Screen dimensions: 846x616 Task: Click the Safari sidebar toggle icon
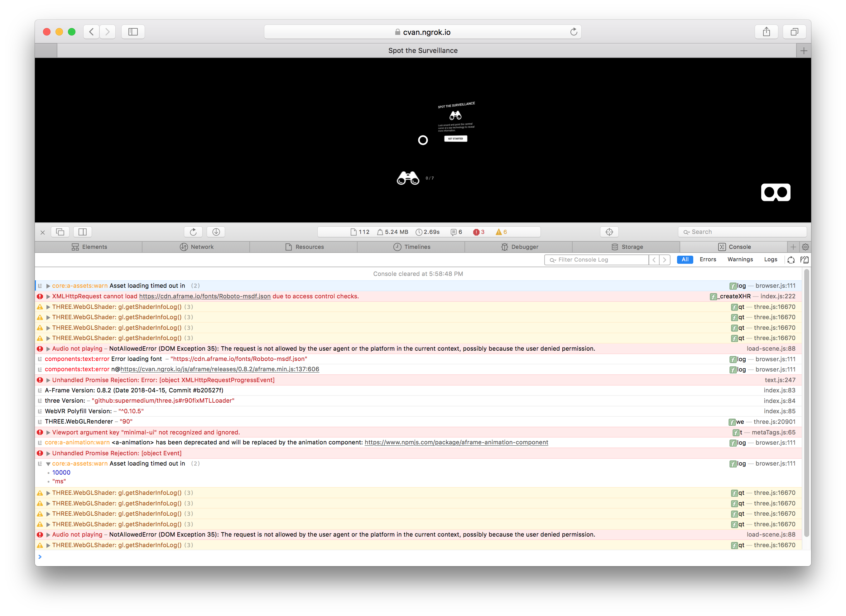tap(133, 32)
